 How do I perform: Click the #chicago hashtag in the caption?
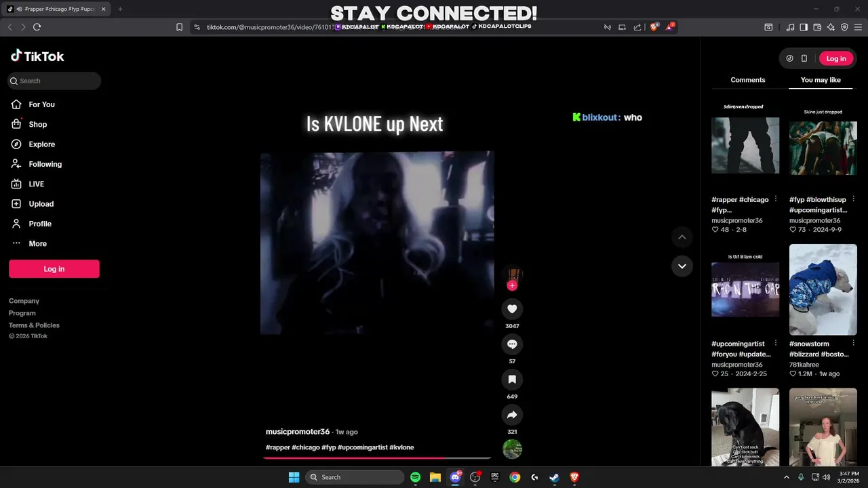tap(306, 447)
